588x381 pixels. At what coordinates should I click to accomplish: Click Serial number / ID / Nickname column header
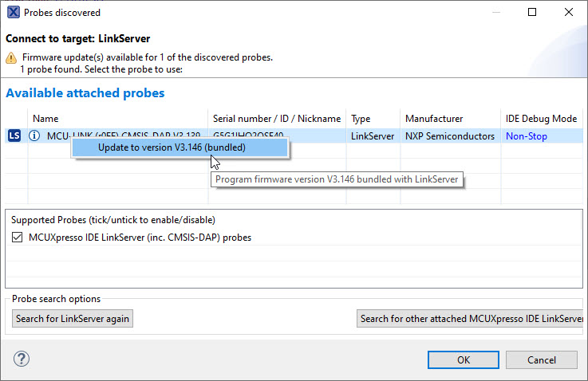(277, 119)
